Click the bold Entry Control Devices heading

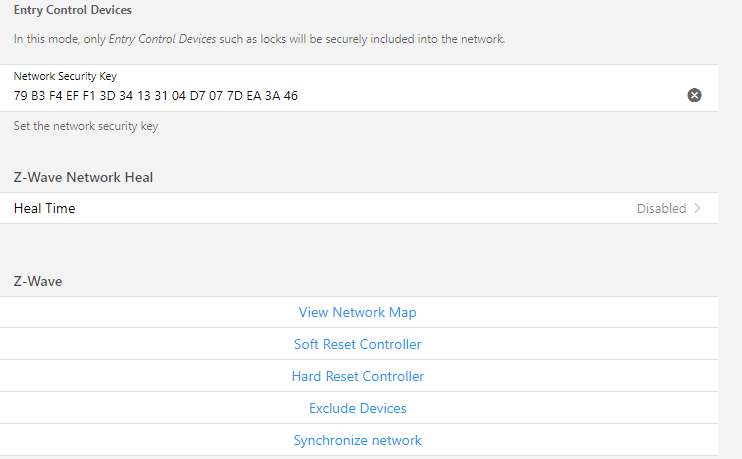[x=73, y=10]
